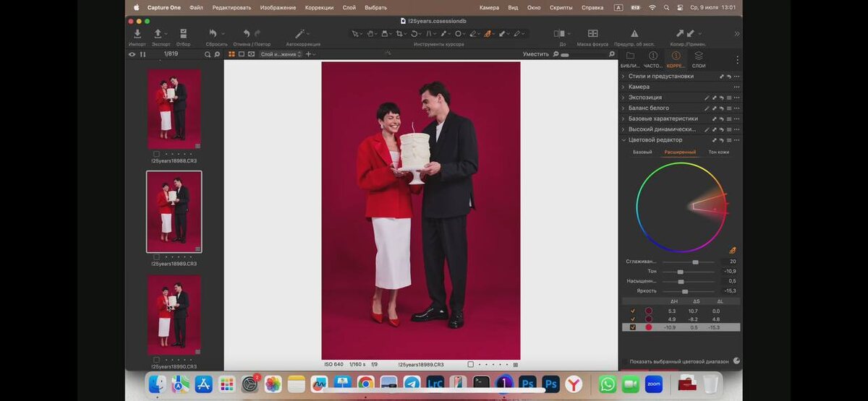Select the crop cursor tool
Screen dimensions: 868x401
tap(400, 34)
